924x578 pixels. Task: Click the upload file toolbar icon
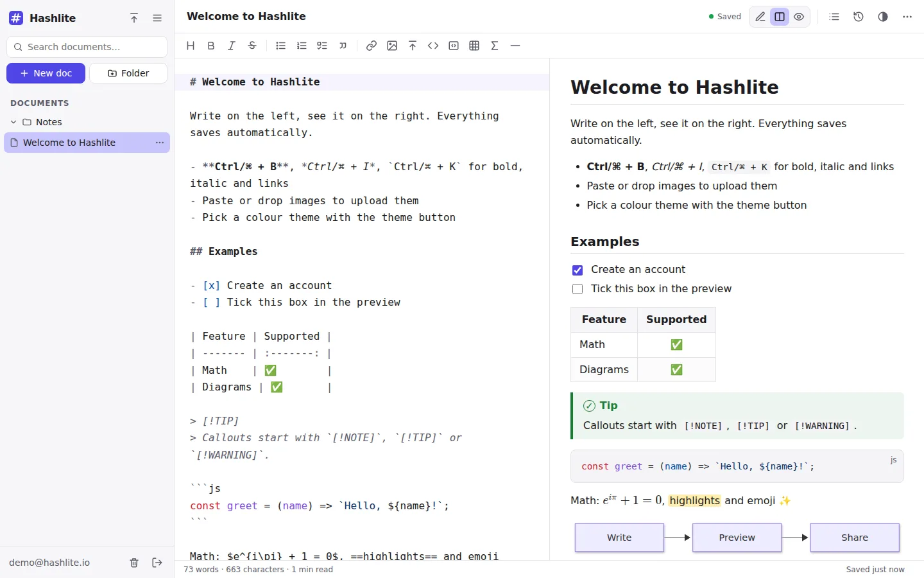(x=413, y=46)
